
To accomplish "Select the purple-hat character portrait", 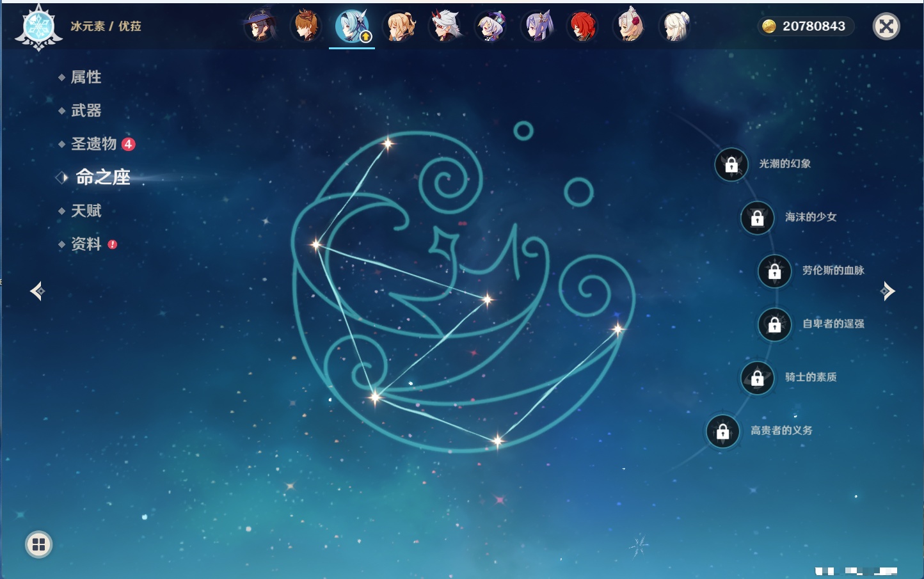I will click(x=491, y=26).
